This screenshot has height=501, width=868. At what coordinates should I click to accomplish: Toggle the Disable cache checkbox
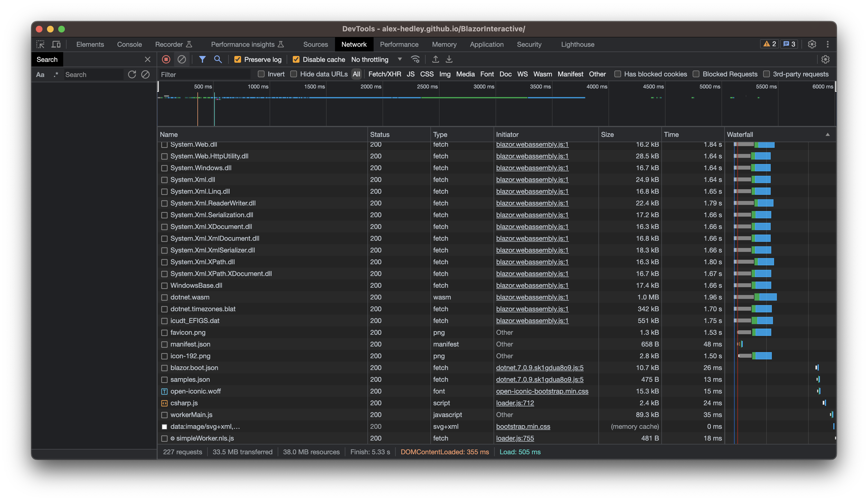296,59
